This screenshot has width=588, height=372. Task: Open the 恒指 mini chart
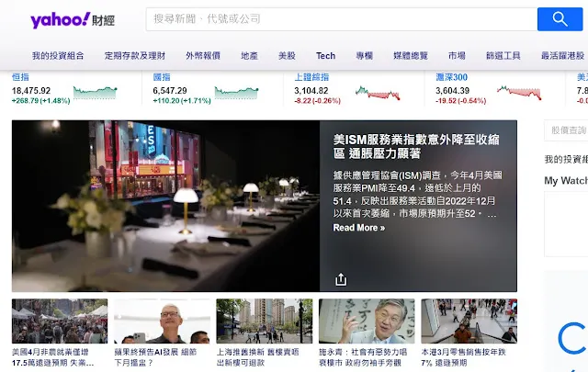coord(95,93)
